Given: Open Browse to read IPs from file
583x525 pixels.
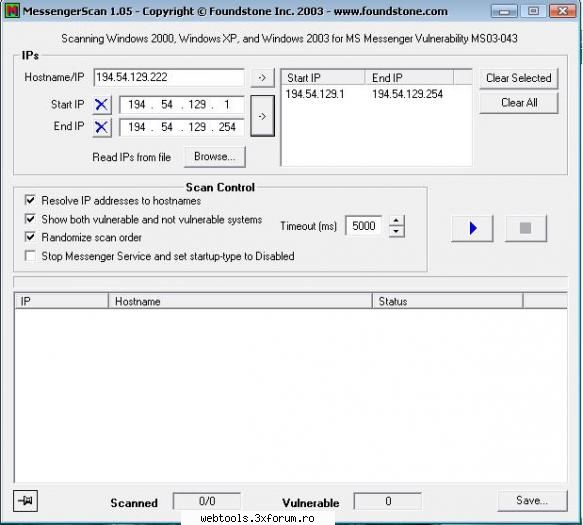Looking at the screenshot, I should point(215,157).
